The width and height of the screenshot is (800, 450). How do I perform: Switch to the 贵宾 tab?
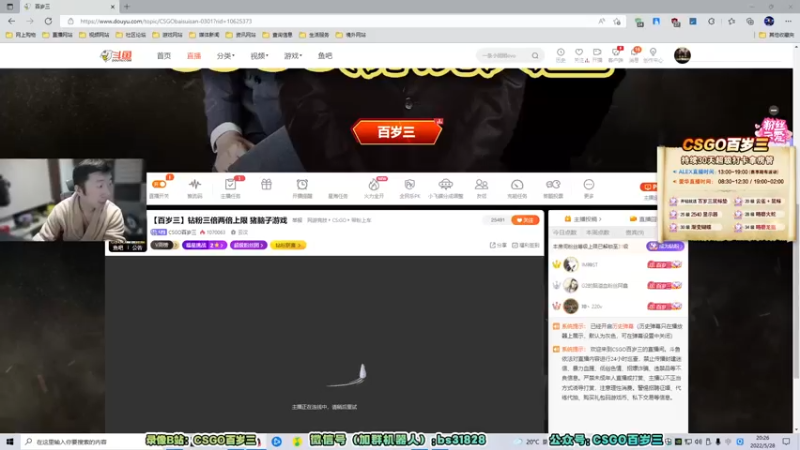(635, 233)
